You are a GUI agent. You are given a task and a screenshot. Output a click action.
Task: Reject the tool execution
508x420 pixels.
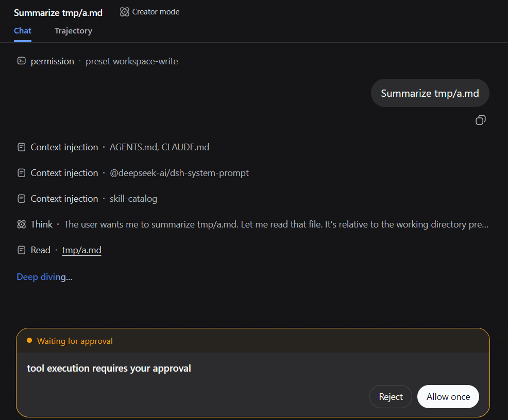coord(391,397)
